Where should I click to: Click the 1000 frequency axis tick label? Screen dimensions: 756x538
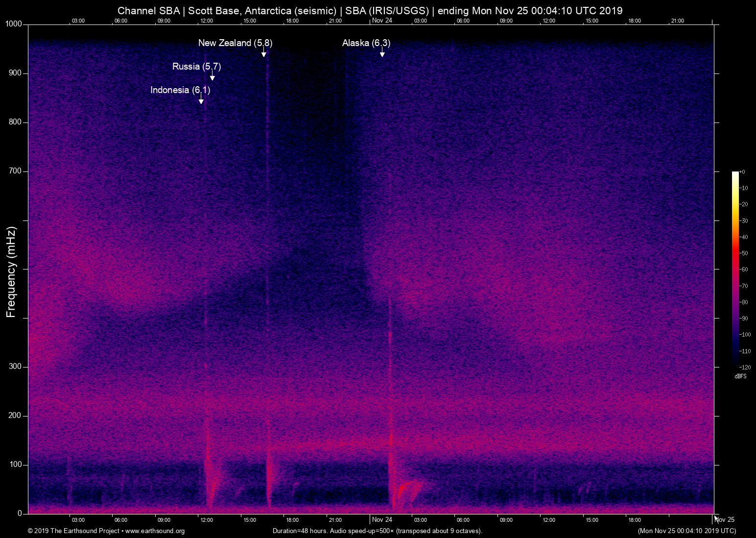[13, 24]
